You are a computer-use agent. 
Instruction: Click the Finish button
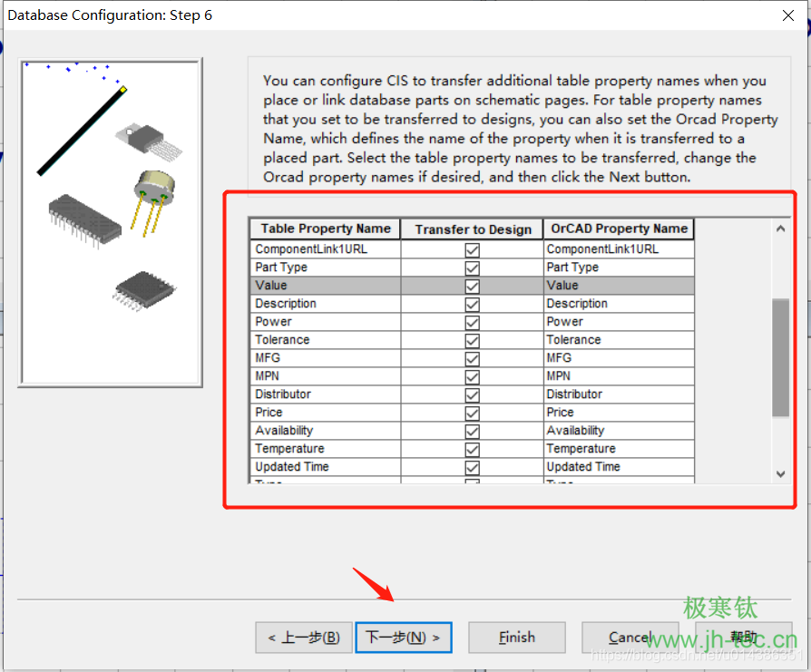tap(517, 638)
